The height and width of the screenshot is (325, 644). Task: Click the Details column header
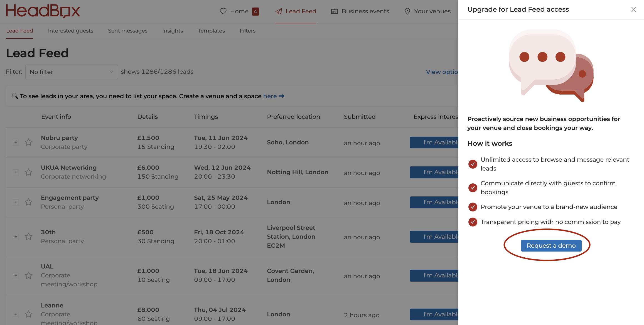(x=148, y=117)
